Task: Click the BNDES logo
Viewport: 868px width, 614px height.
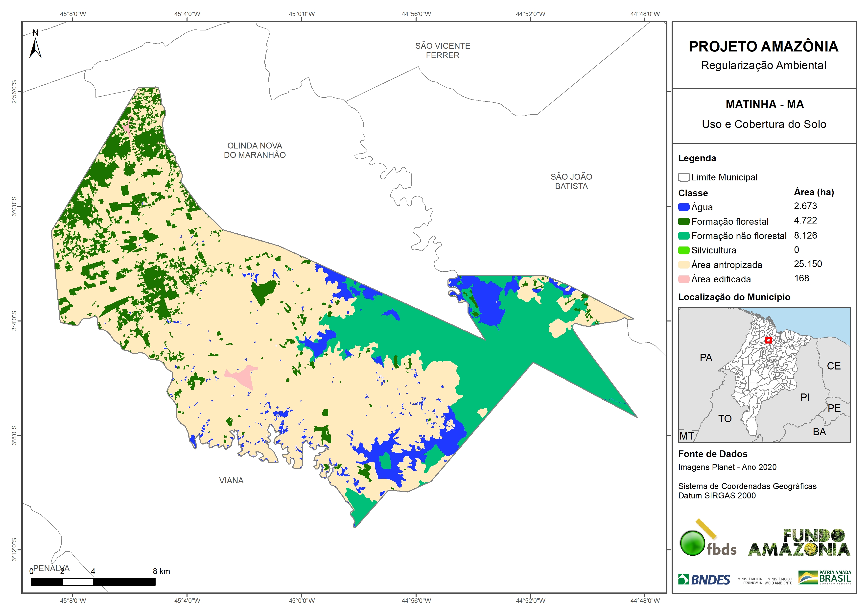Action: point(704,579)
